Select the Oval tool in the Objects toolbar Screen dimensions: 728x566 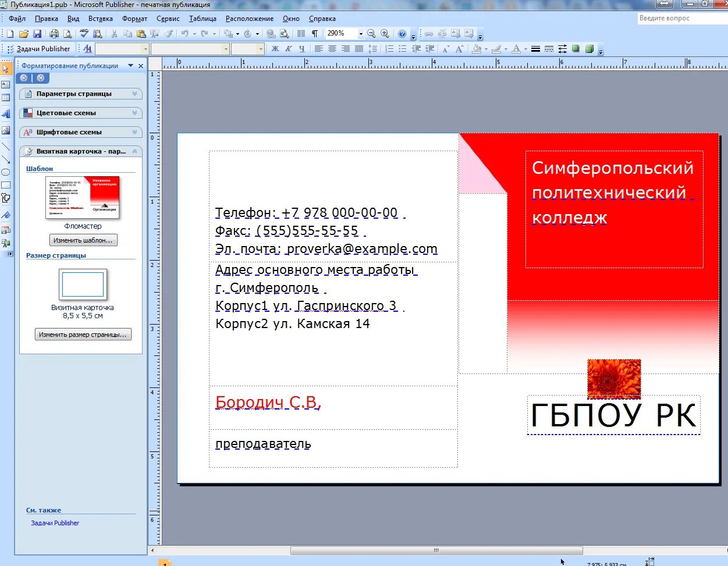click(x=6, y=173)
